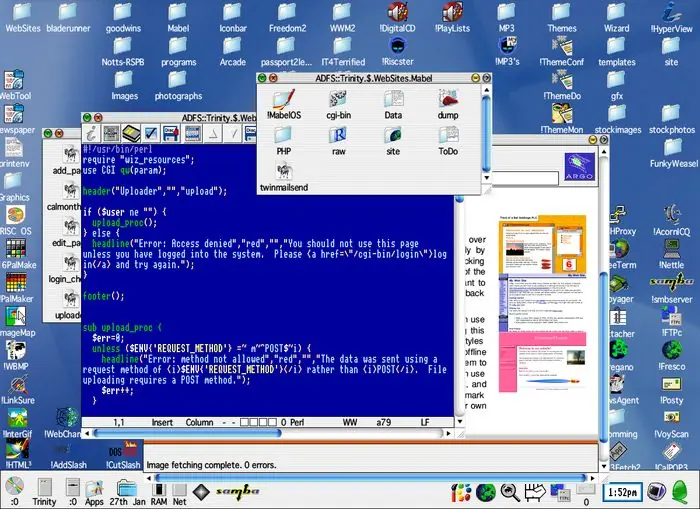
Task: Launch the !Riscster application
Action: click(x=397, y=51)
